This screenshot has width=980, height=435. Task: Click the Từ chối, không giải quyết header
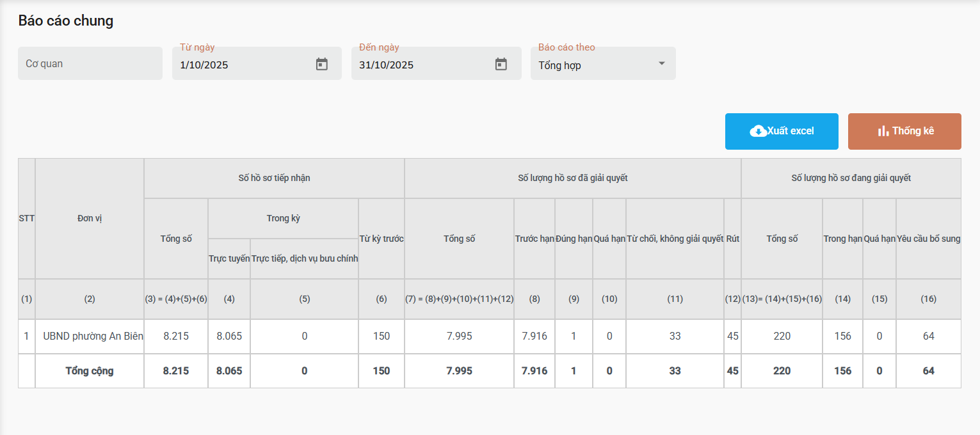coord(675,239)
